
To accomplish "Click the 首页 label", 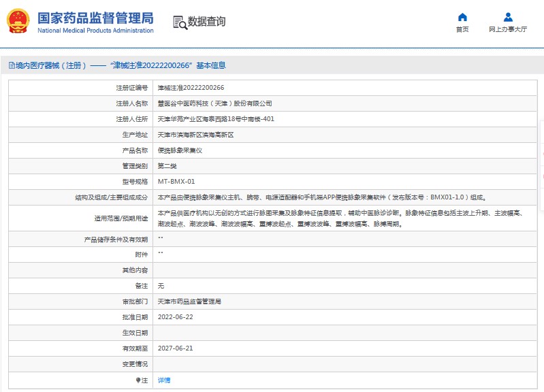I will [462, 29].
